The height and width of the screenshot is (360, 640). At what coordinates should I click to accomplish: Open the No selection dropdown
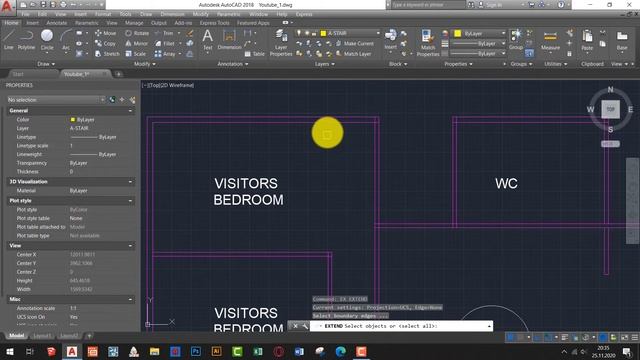pyautogui.click(x=56, y=100)
